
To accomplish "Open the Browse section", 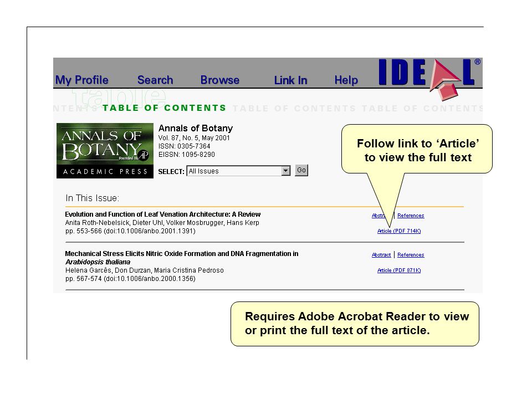I will tap(220, 80).
